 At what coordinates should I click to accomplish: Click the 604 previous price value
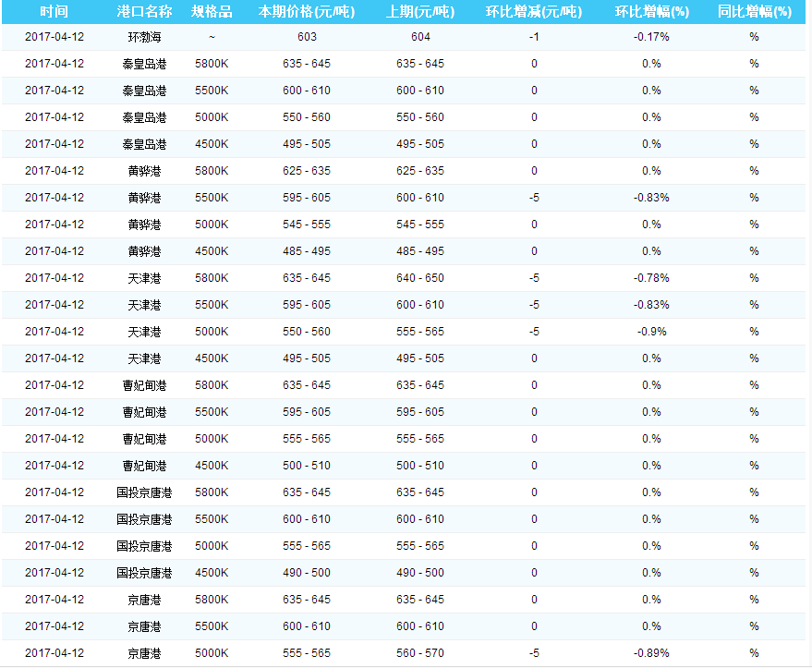point(420,37)
